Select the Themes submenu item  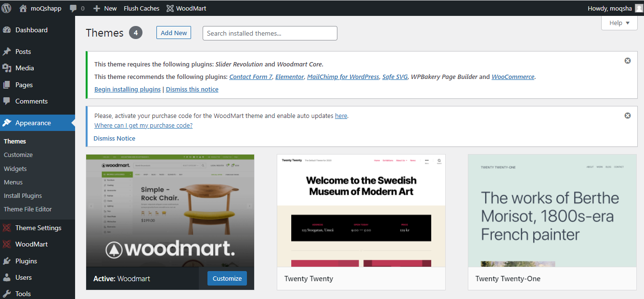(15, 141)
